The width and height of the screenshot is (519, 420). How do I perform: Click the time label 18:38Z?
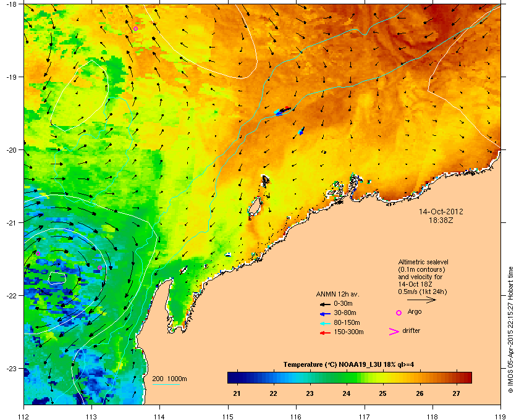(x=441, y=220)
